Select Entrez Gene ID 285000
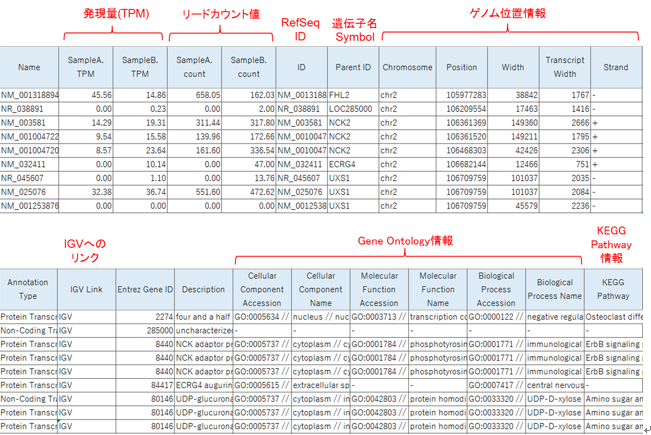 coord(145,331)
